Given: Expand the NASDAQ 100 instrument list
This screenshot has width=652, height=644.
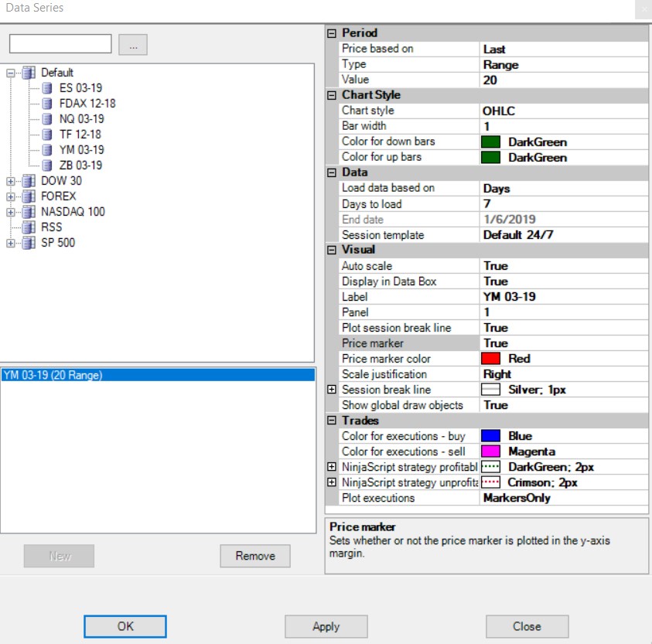Looking at the screenshot, I should click(x=10, y=212).
